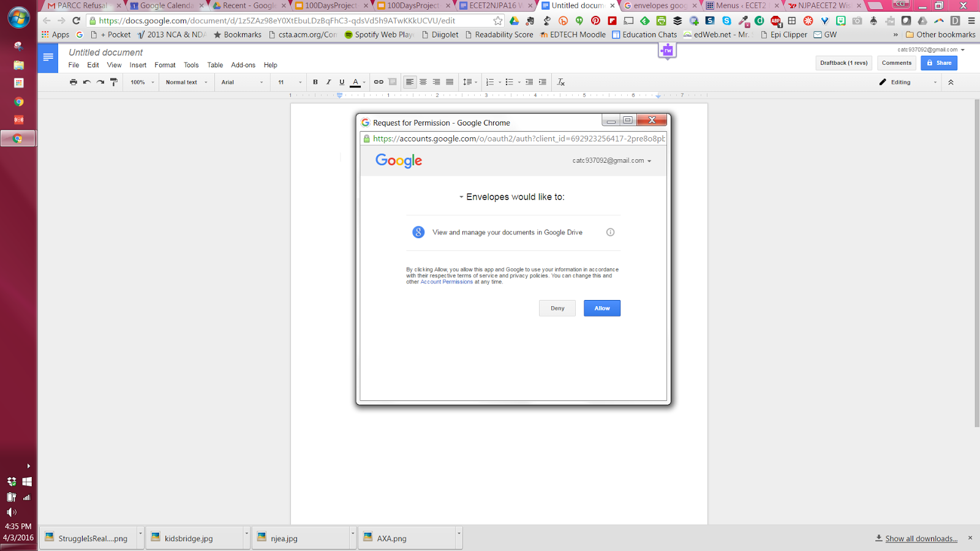Open the Normal text style dropdown
This screenshot has height=551, width=980.
187,82
